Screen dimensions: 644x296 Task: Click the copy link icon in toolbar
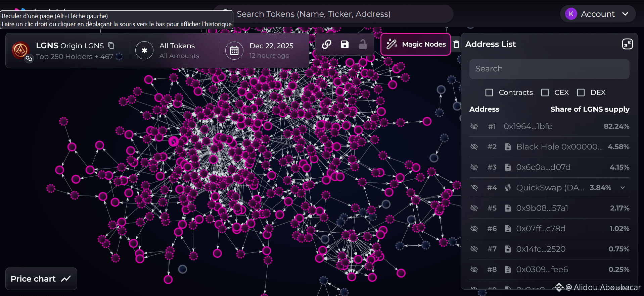[327, 44]
